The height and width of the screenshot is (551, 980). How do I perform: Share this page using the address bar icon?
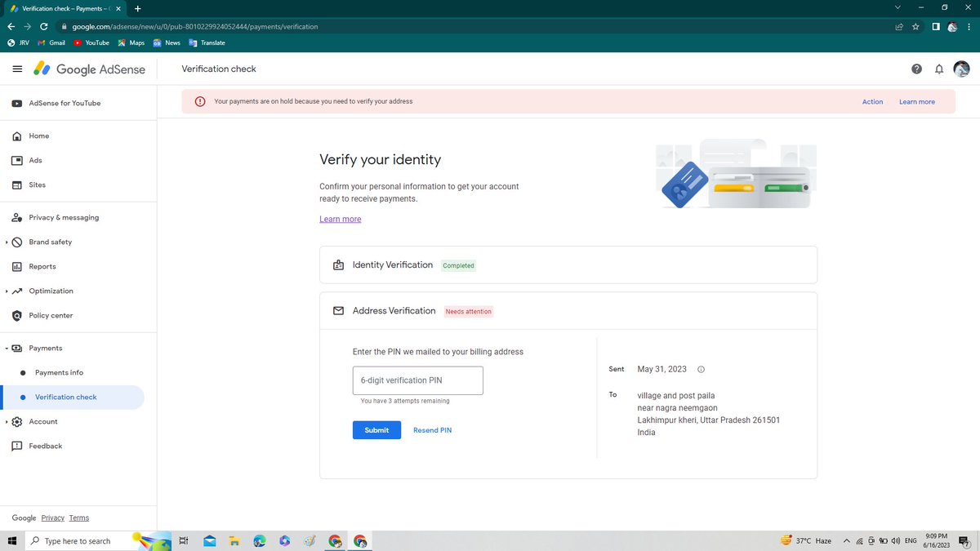899,26
